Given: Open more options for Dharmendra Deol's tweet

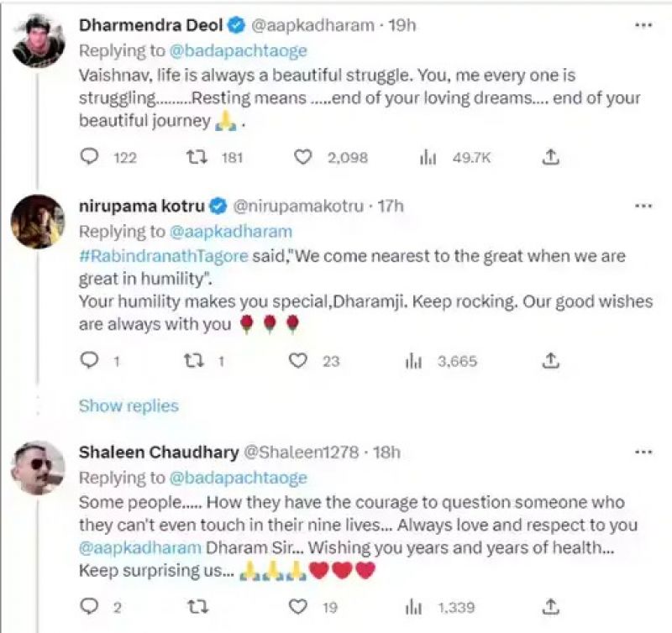Looking at the screenshot, I should pos(643,26).
